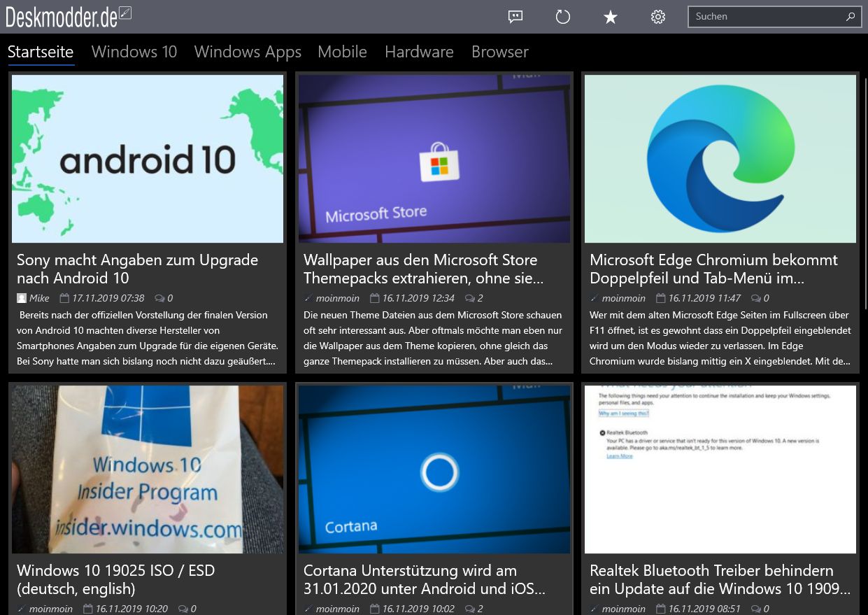Click author moinmoin on Realtek article
Screen dimensions: 868x615
[x=624, y=609]
